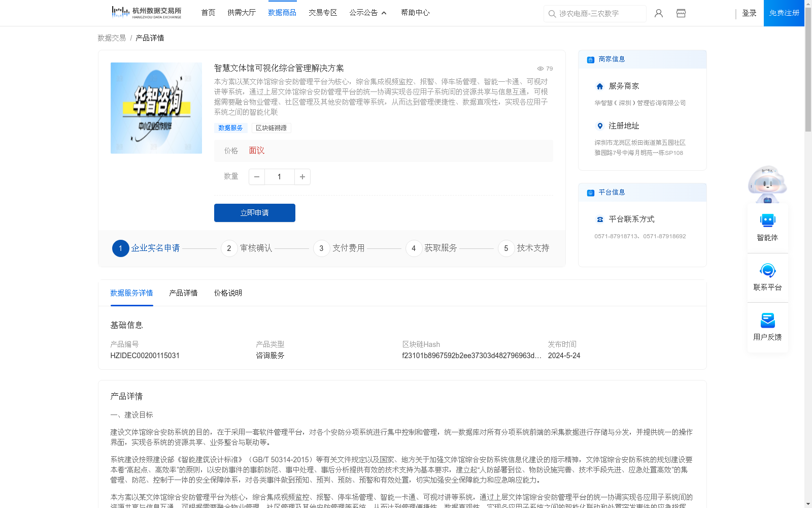Click the 注册地址 location pin icon
The height and width of the screenshot is (508, 812).
coord(600,126)
